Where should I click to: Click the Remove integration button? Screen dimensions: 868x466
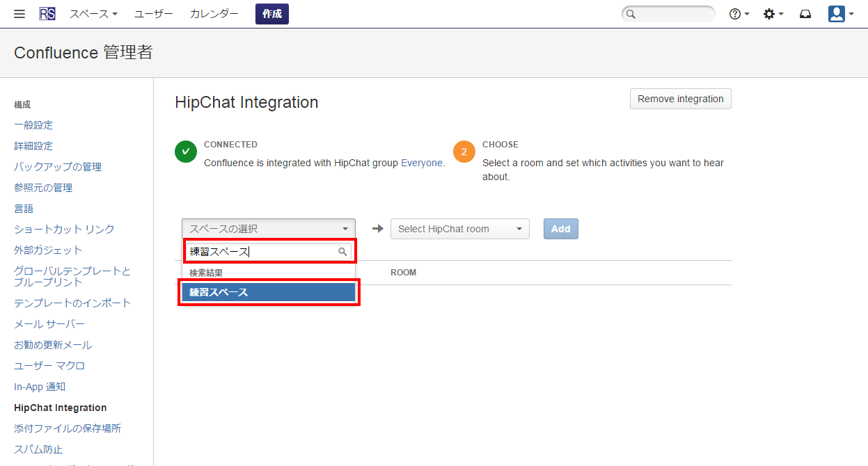tap(681, 99)
